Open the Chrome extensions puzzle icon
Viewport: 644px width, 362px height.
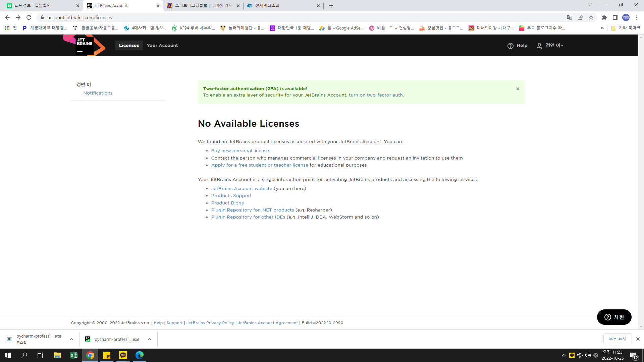click(604, 17)
